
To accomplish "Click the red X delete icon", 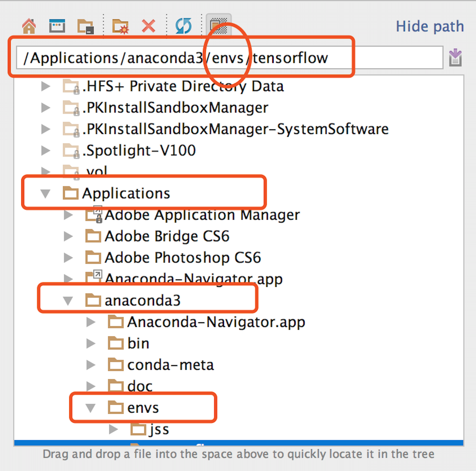I will 148,26.
